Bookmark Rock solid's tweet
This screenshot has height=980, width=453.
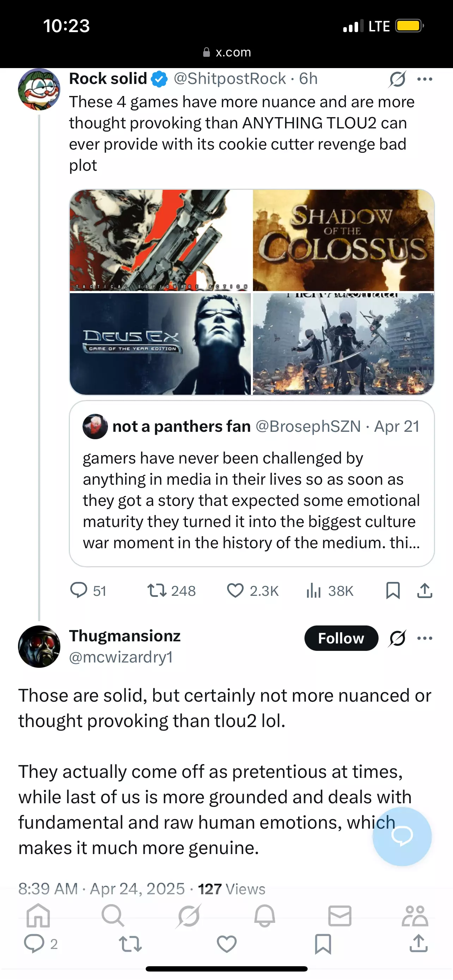[x=393, y=591]
